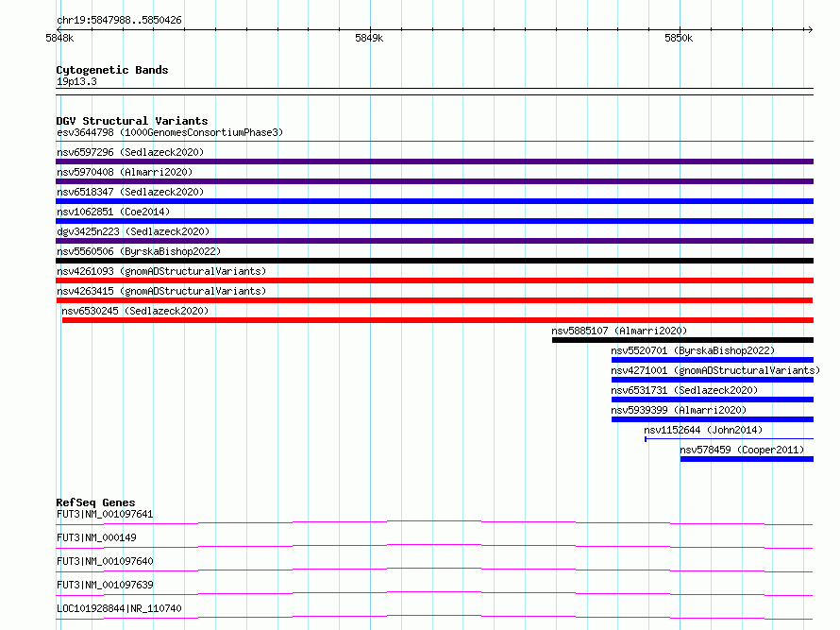Click the esv3644798 (1000GenomesConsortiumPhase3) variant label
The width and height of the screenshot is (840, 630).
pyautogui.click(x=170, y=132)
